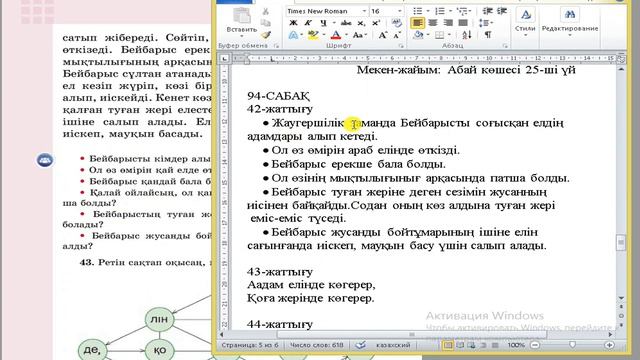Click the bullets list button

click(418, 11)
